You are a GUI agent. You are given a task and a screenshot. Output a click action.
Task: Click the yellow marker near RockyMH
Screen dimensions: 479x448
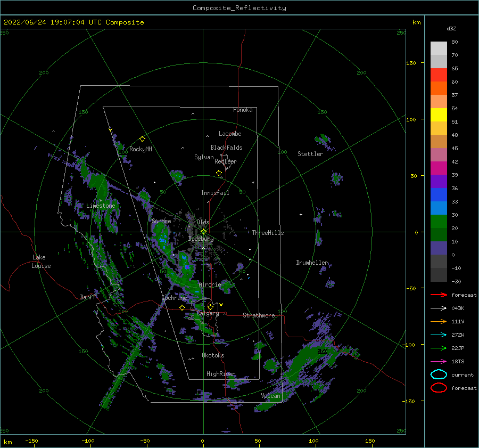click(x=142, y=139)
